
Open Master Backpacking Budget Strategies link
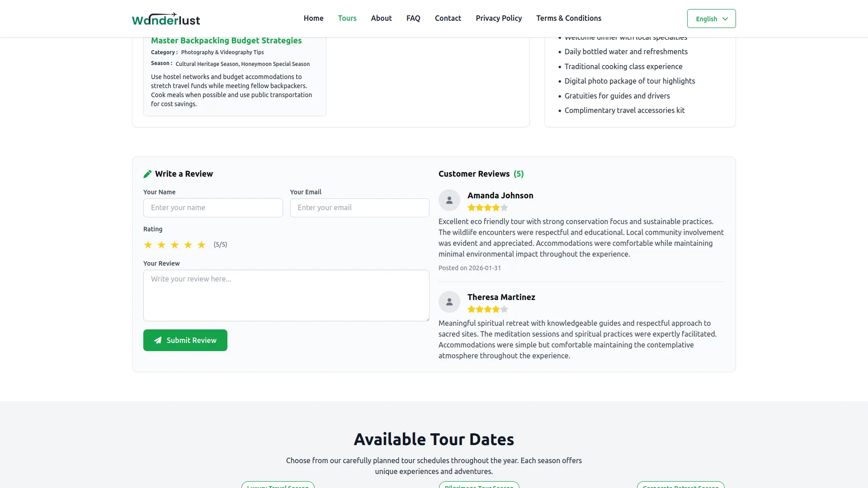coord(226,40)
